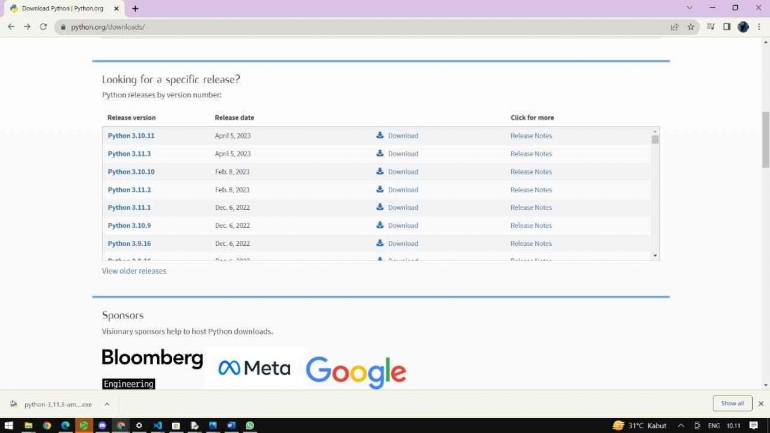Image resolution: width=770 pixels, height=433 pixels.
Task: Open the Chrome profile avatar
Action: point(743,27)
